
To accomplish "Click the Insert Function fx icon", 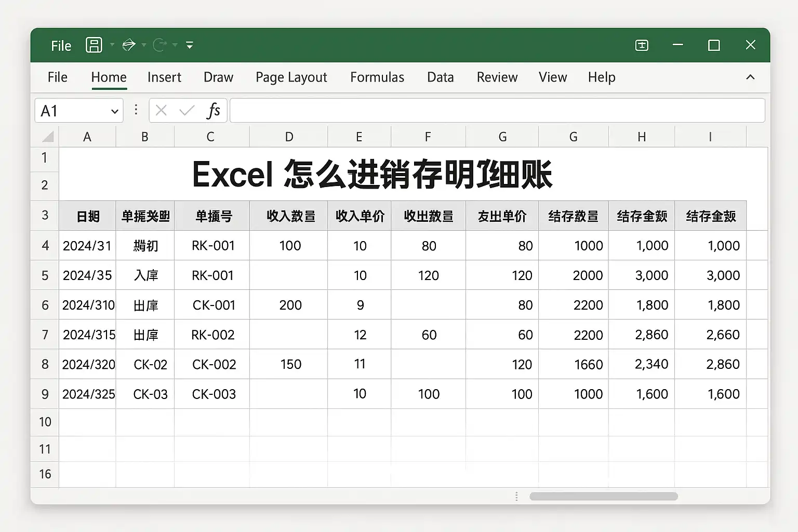I will coord(214,111).
